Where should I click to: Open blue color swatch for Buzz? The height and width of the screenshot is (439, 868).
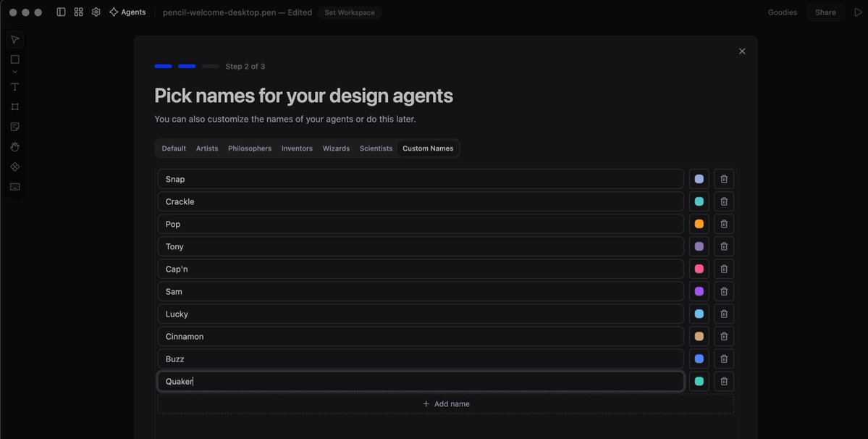(x=699, y=359)
